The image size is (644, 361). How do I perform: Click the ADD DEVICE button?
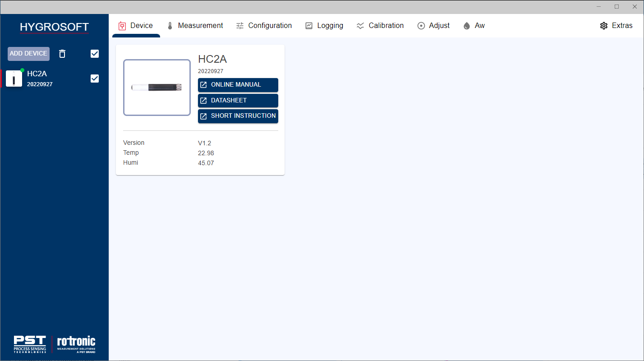click(x=28, y=54)
